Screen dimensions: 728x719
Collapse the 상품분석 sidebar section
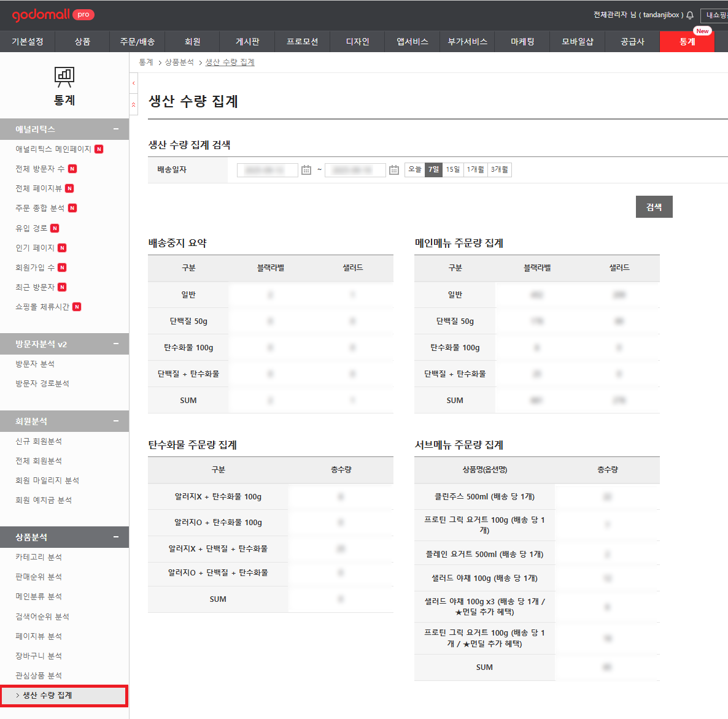tap(116, 537)
